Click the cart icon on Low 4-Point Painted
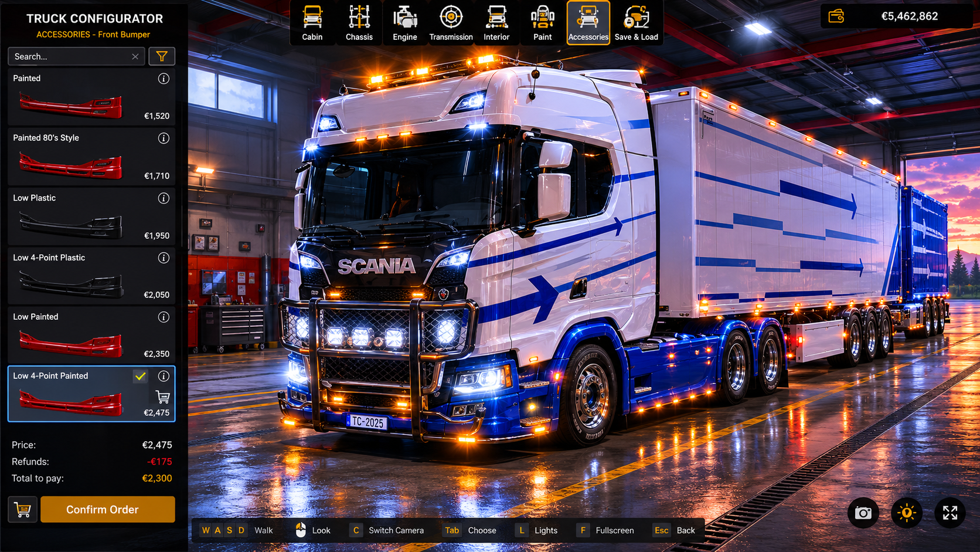Viewport: 980px width, 552px height. click(x=163, y=397)
